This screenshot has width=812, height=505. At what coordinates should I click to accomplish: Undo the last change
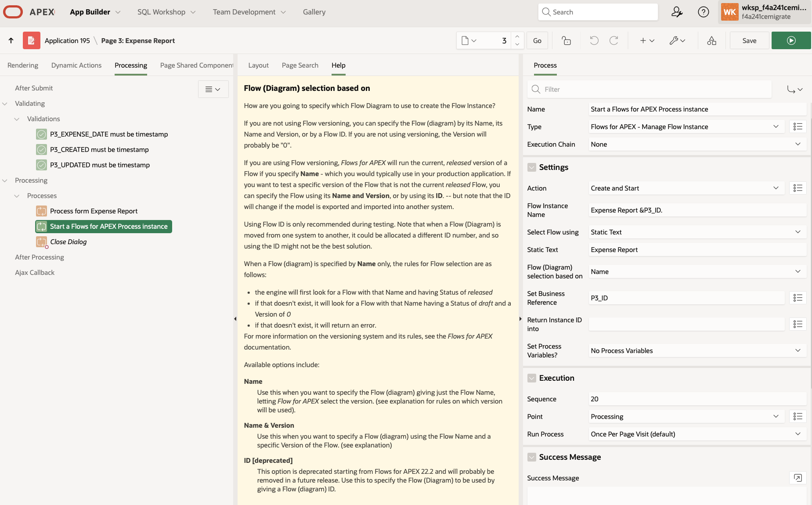[594, 40]
